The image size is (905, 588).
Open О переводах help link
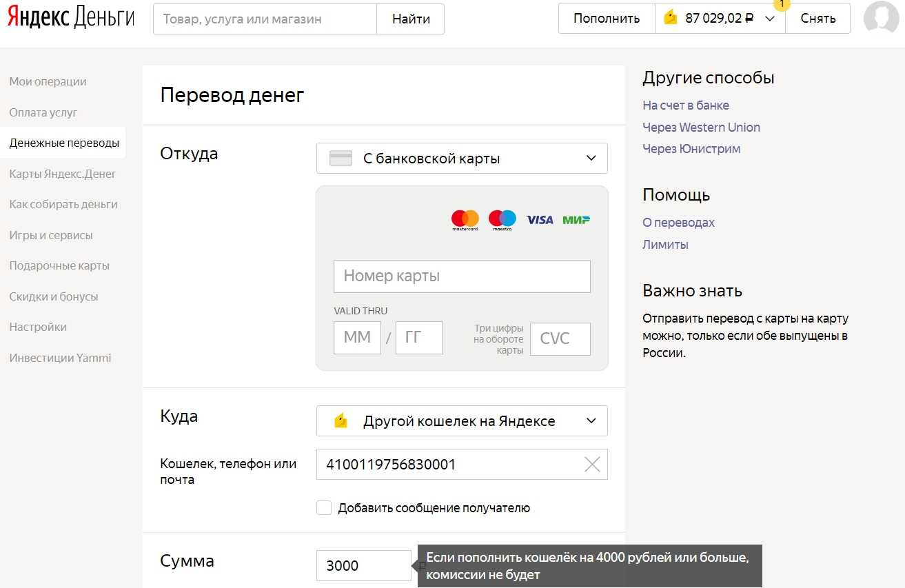[678, 223]
